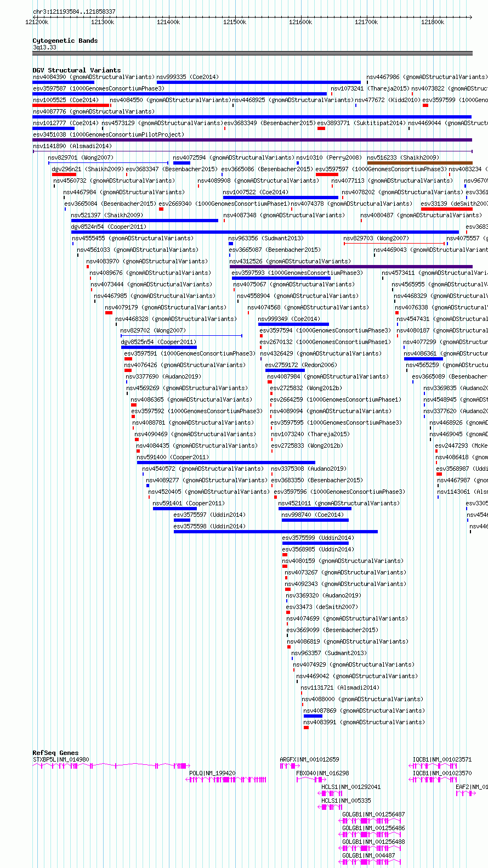
Task: Click the 121800k ruler tick label
Action: [x=433, y=22]
